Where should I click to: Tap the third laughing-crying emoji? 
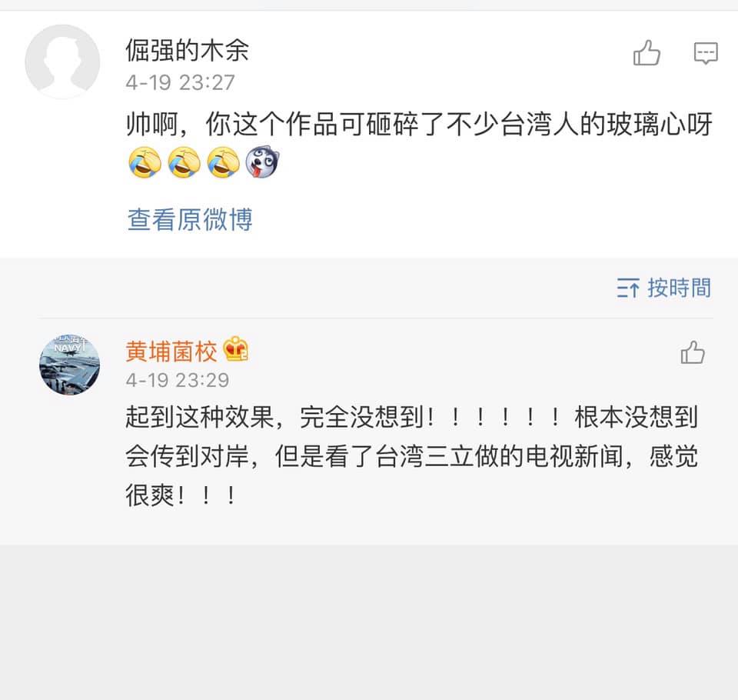click(x=223, y=163)
